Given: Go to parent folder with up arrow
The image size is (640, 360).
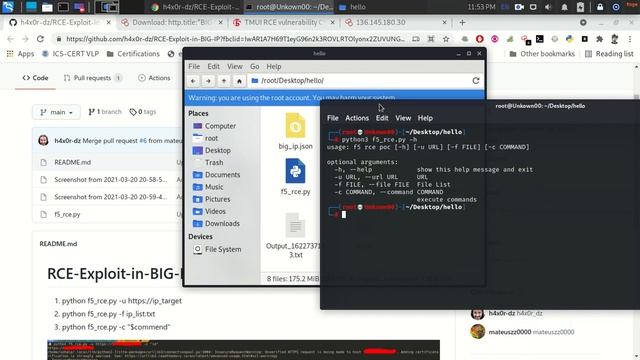Looking at the screenshot, I should pyautogui.click(x=224, y=81).
